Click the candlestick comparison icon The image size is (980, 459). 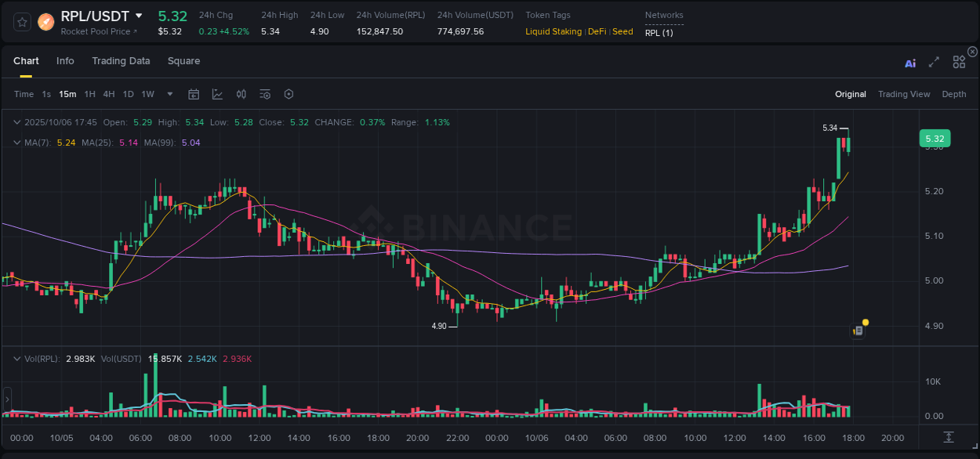pyautogui.click(x=241, y=94)
